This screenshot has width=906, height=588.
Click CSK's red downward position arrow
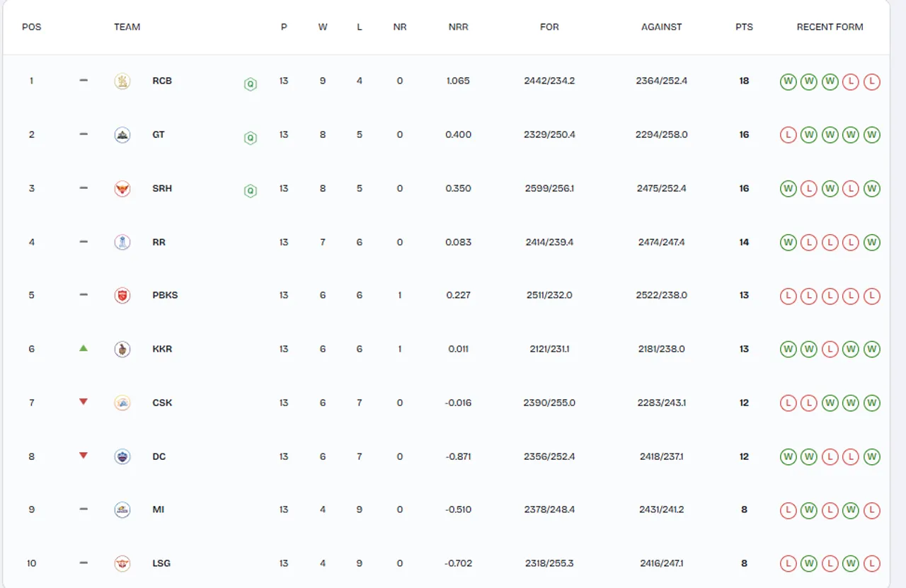tap(84, 402)
